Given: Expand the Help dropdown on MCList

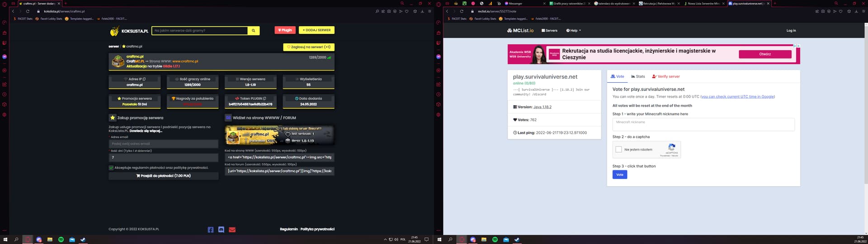Looking at the screenshot, I should coord(573,31).
